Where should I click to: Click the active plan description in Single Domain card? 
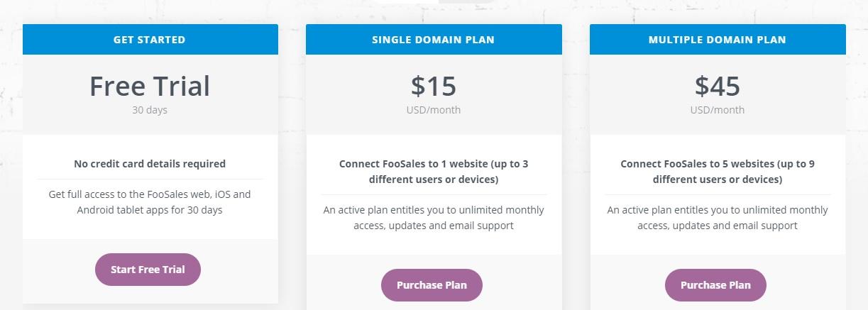(x=434, y=218)
